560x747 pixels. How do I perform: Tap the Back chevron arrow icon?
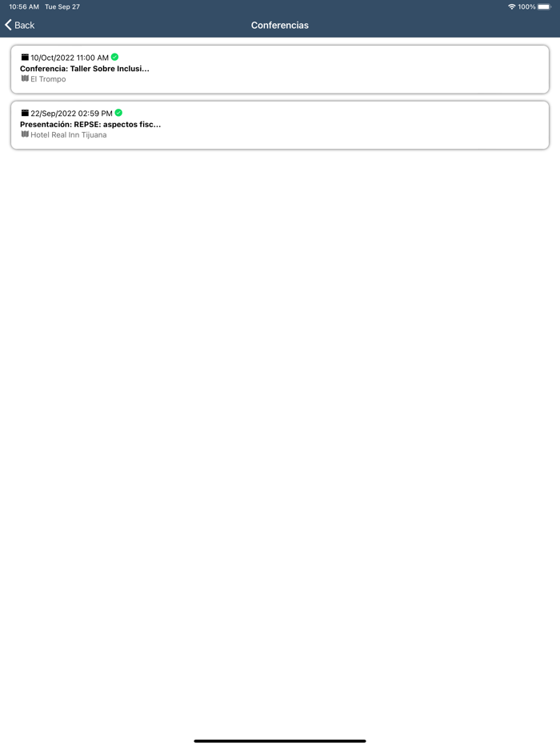8,25
